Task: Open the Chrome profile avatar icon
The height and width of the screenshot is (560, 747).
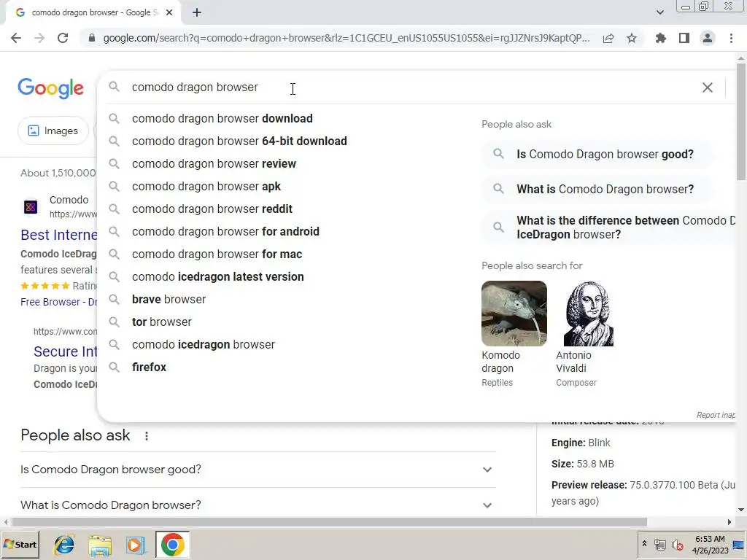Action: 708,38
